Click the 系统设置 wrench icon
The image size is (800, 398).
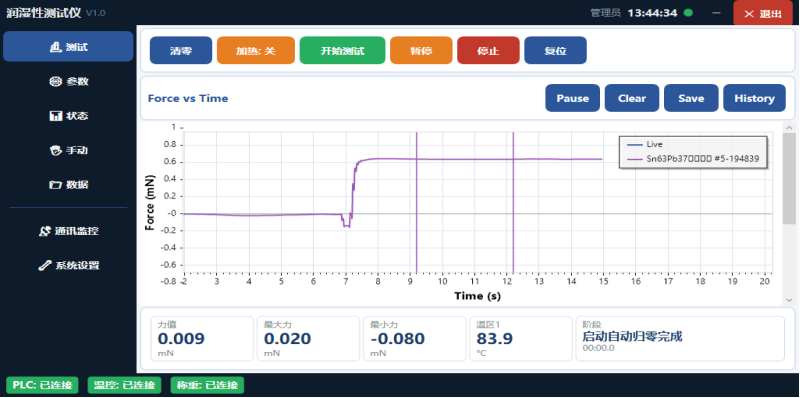pyautogui.click(x=44, y=265)
